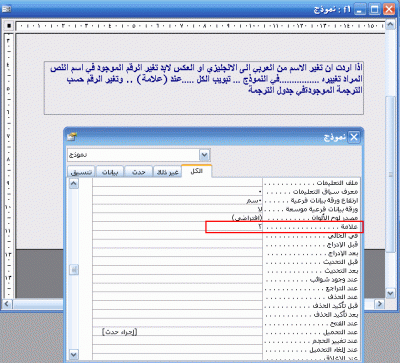Click the property sheet icon in نموذج title bar

click(71, 136)
